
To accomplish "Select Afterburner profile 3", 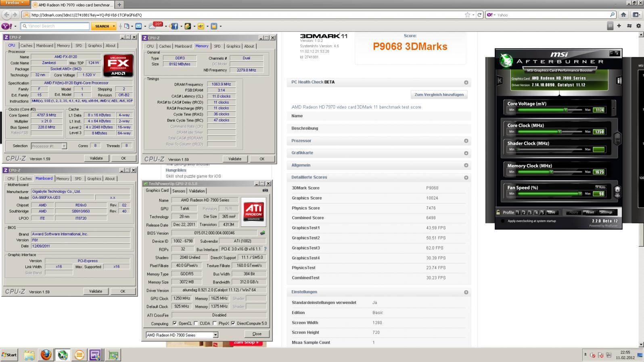I will pyautogui.click(x=530, y=212).
